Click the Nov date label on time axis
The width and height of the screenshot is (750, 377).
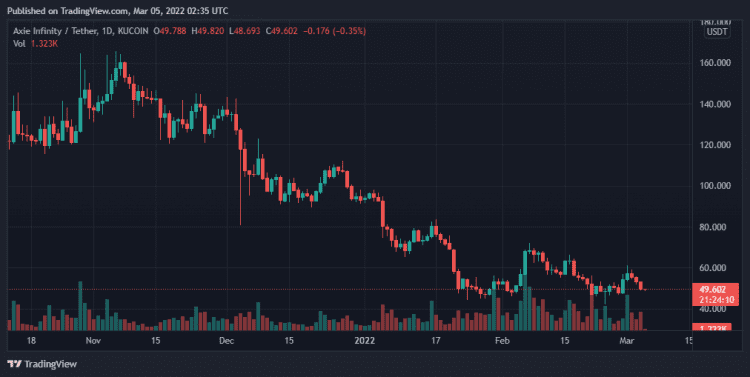tap(93, 341)
